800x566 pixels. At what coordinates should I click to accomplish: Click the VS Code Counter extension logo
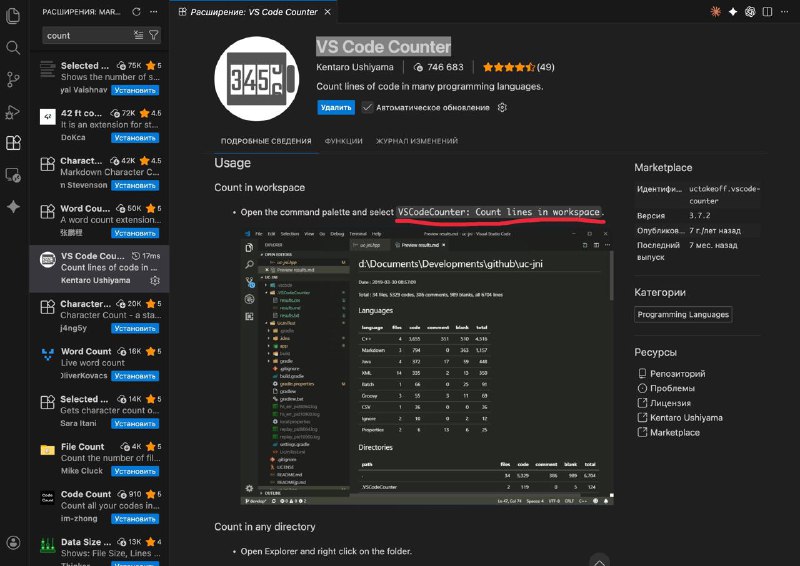click(257, 79)
